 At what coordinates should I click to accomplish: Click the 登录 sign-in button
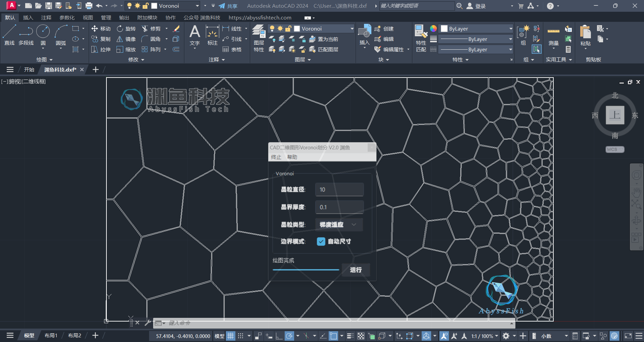point(476,6)
